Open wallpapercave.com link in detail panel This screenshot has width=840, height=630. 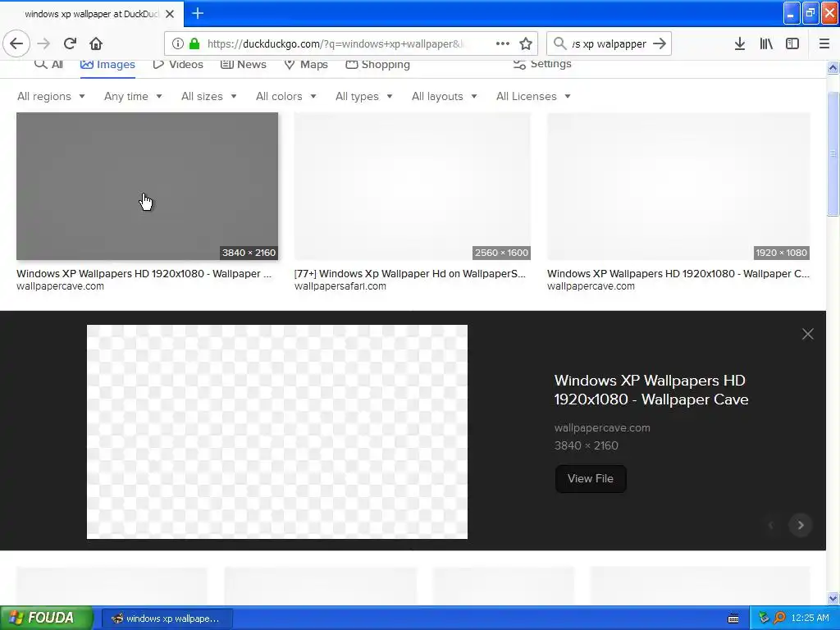(x=602, y=428)
